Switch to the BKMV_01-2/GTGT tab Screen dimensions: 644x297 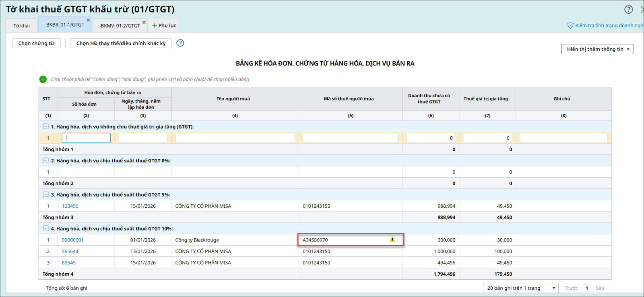tap(120, 26)
